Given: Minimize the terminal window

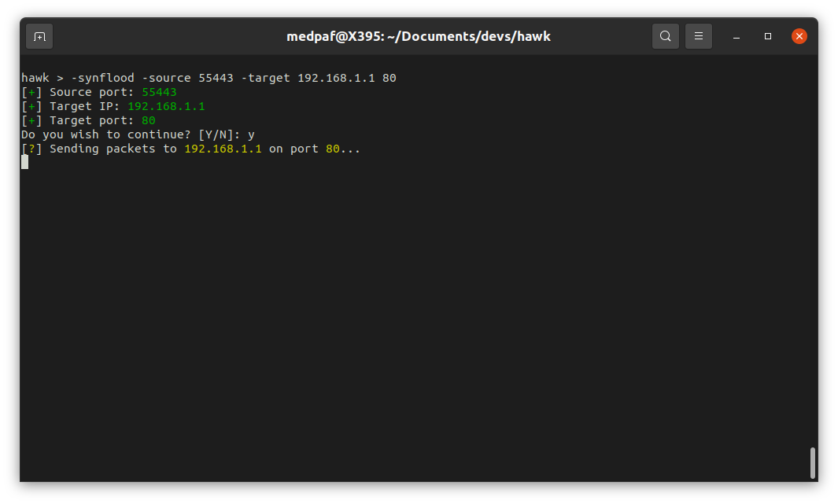Looking at the screenshot, I should (737, 36).
